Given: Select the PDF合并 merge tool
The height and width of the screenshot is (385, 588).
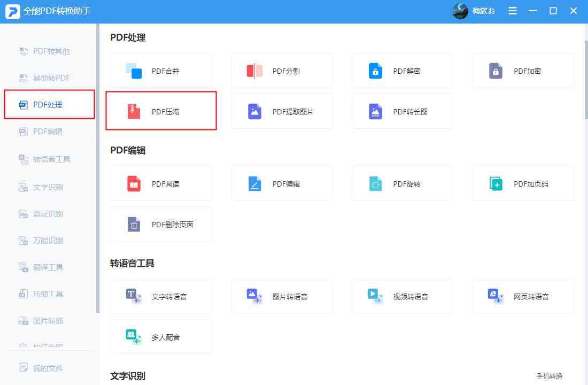Looking at the screenshot, I should click(161, 70).
